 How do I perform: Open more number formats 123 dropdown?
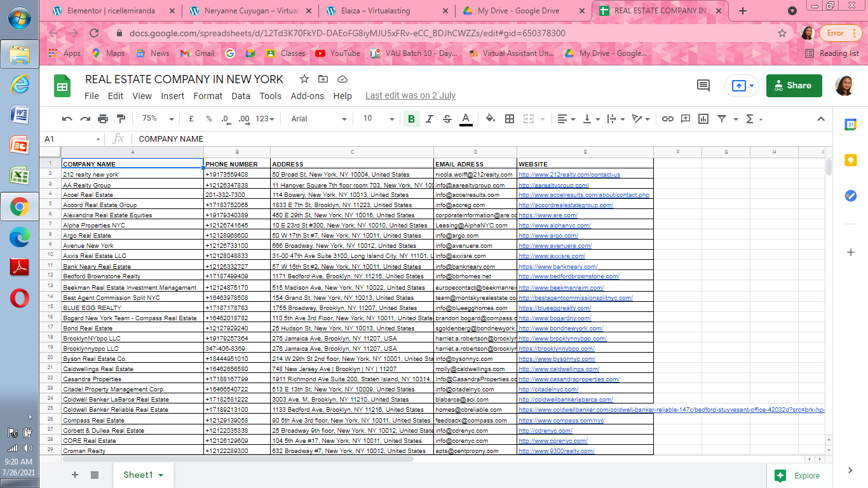[x=265, y=119]
